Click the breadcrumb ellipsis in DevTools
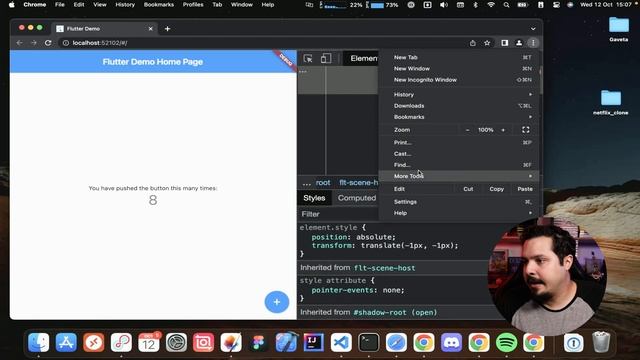 point(307,183)
